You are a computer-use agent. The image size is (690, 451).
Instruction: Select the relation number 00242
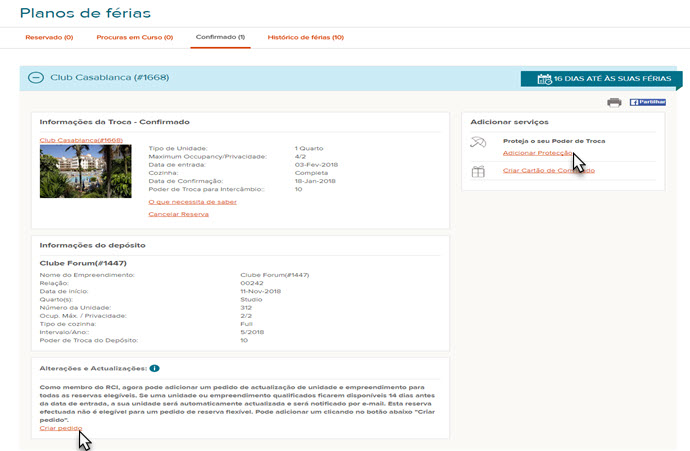tap(252, 283)
